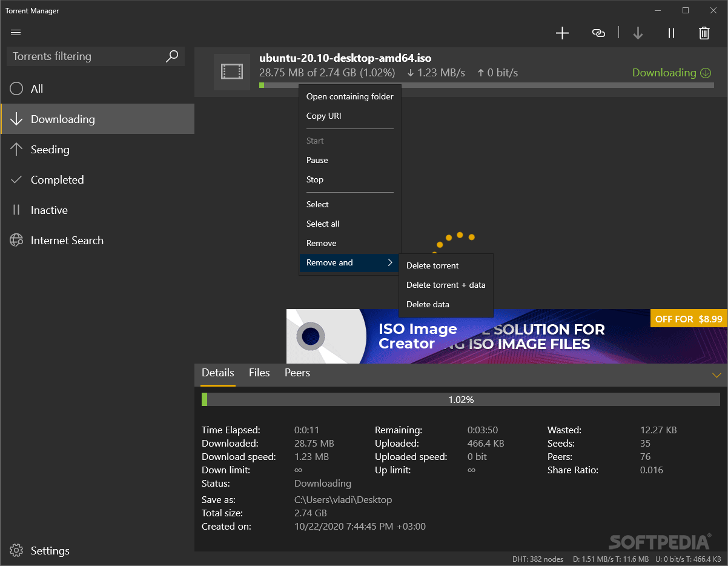Click the Share Ratio value 0.016
This screenshot has width=728, height=566.
click(x=652, y=470)
